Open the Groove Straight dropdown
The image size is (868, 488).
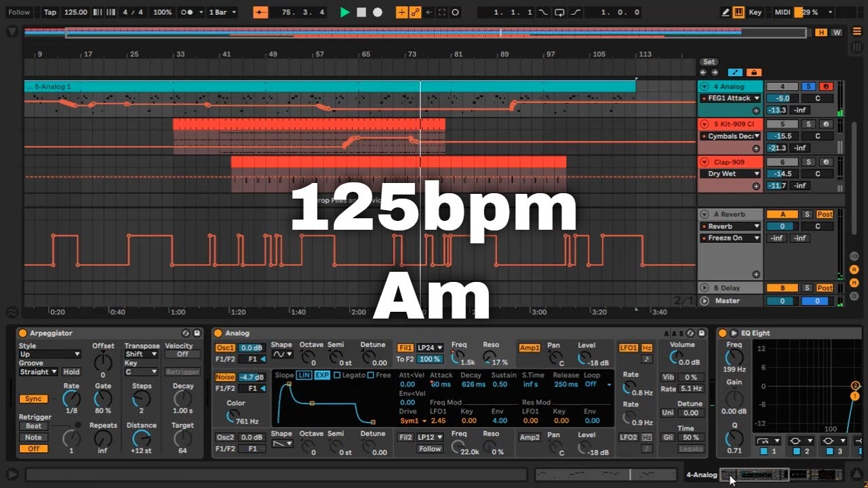coord(38,371)
